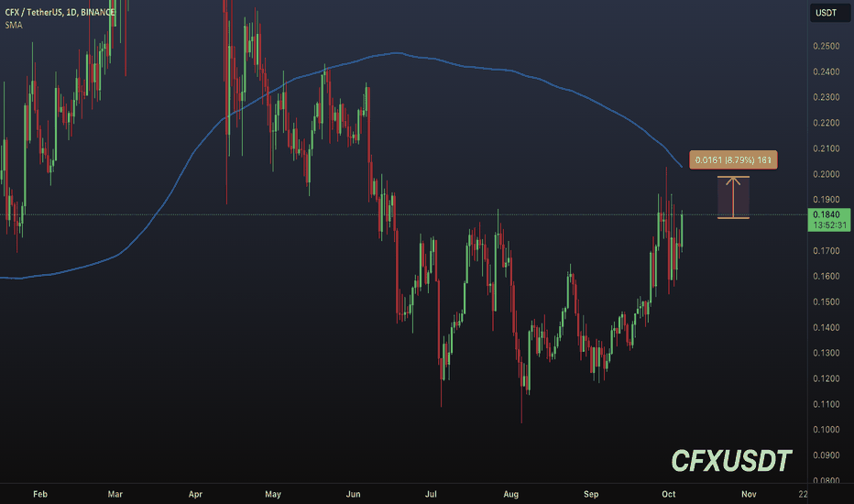Click the Mar date axis label
Image resolution: width=854 pixels, height=504 pixels.
point(115,494)
